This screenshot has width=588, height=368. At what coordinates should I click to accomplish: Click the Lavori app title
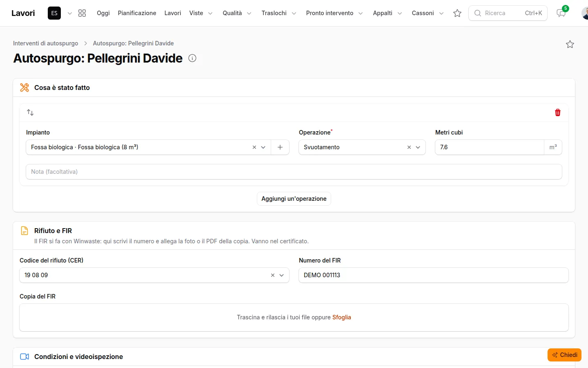click(23, 13)
